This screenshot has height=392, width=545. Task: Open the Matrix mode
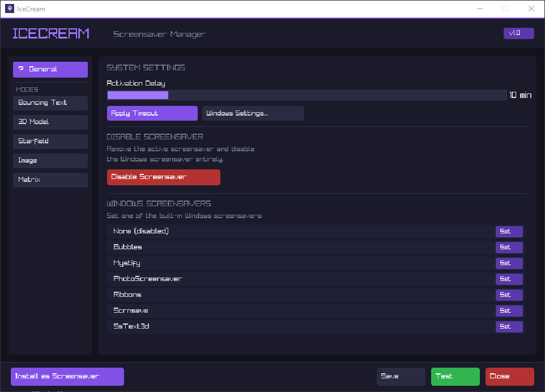50,180
